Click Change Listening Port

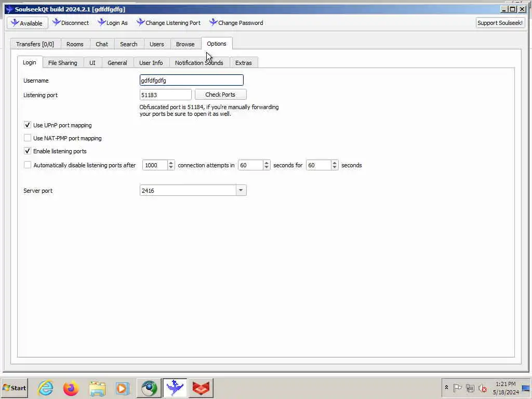coord(169,23)
